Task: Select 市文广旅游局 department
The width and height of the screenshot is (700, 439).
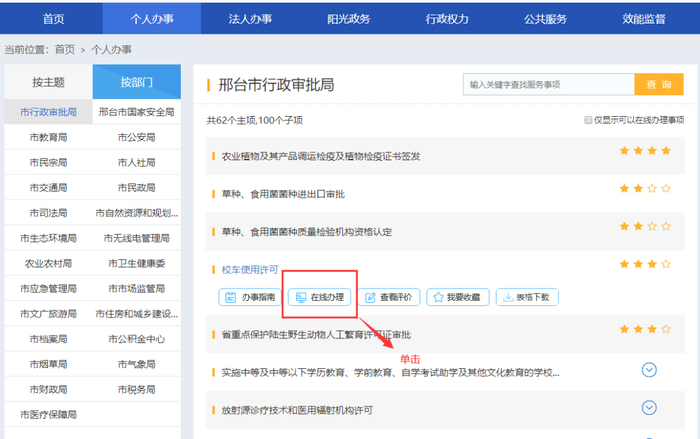Action: 48,314
